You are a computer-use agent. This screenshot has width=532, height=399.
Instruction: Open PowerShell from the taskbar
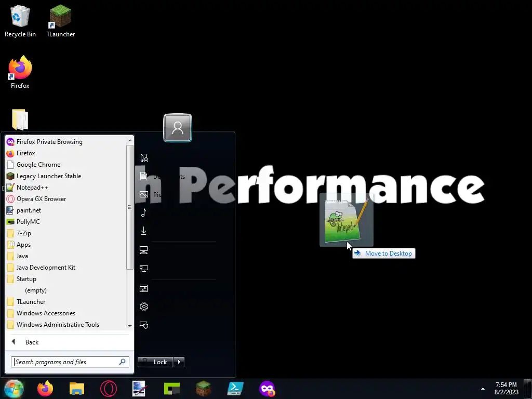235,389
